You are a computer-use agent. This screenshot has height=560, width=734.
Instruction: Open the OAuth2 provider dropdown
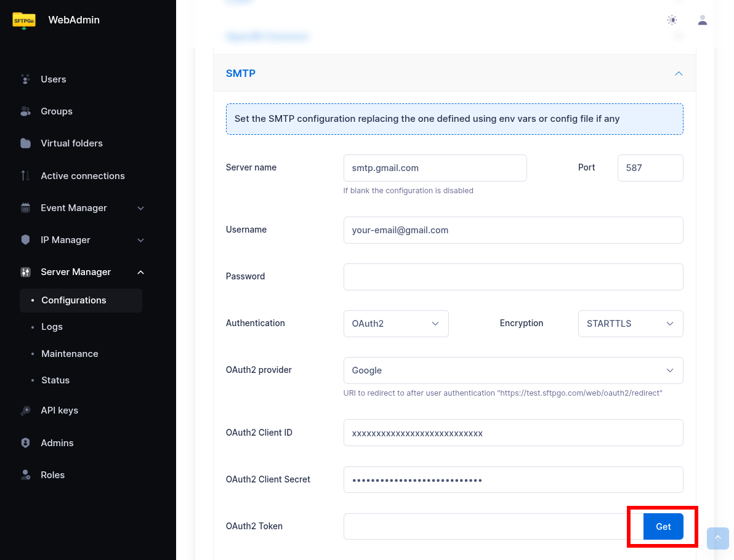point(513,370)
